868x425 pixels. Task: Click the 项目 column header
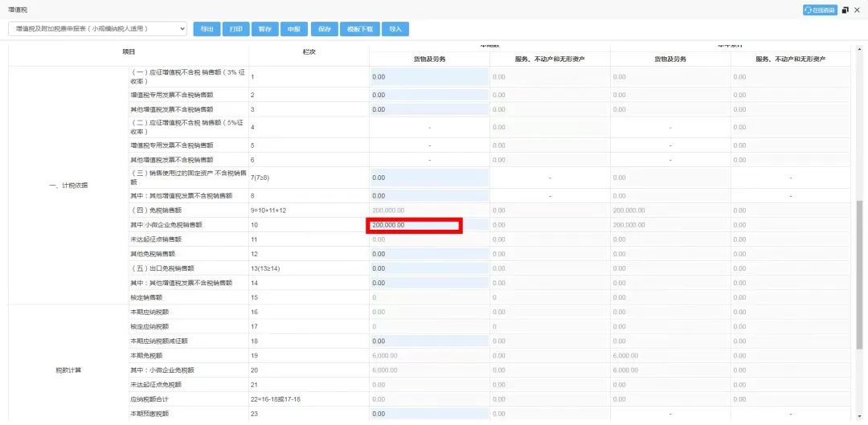(x=129, y=51)
